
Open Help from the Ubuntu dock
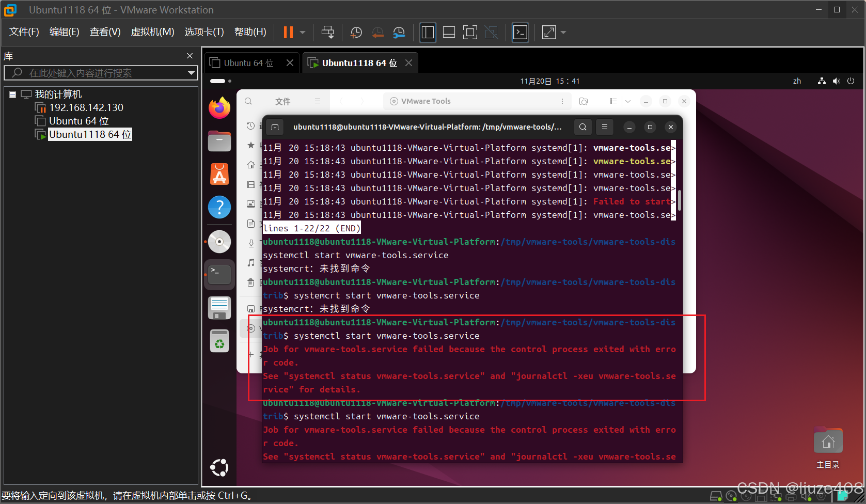pos(219,207)
